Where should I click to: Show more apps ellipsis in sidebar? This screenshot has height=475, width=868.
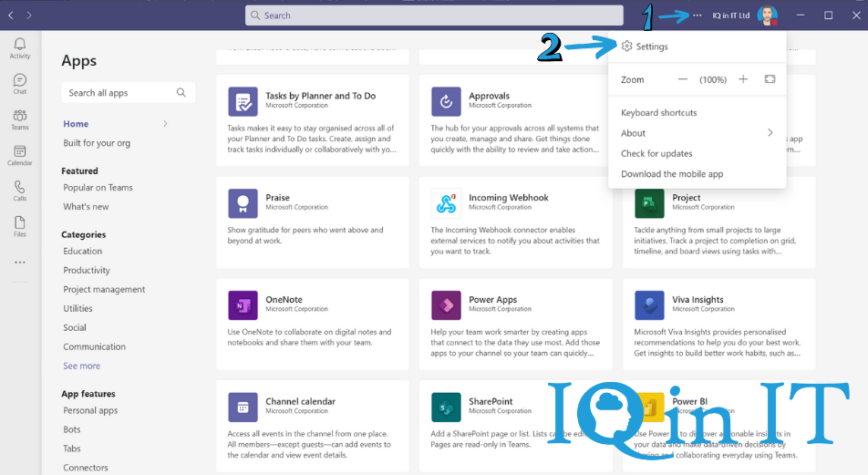[x=20, y=263]
